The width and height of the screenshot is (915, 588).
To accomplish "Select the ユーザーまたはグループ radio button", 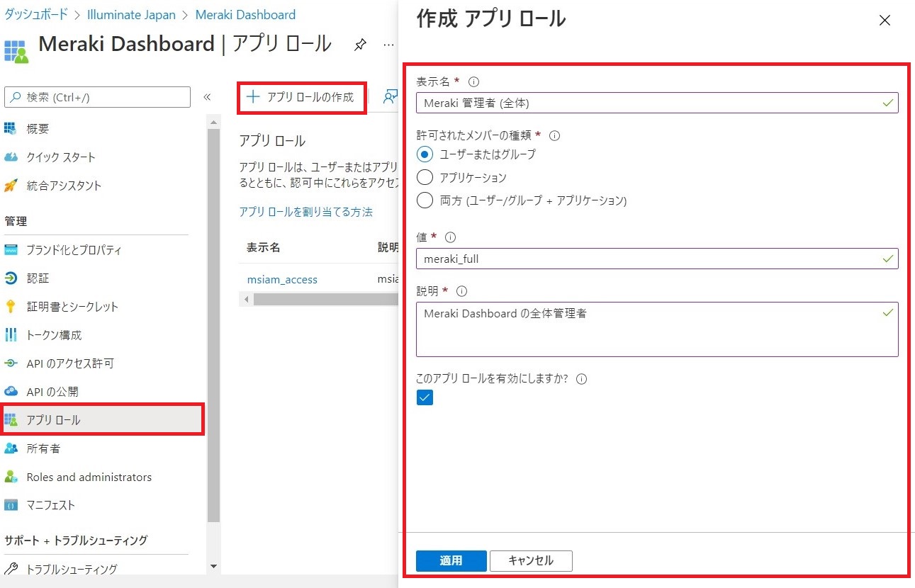I will tap(425, 154).
